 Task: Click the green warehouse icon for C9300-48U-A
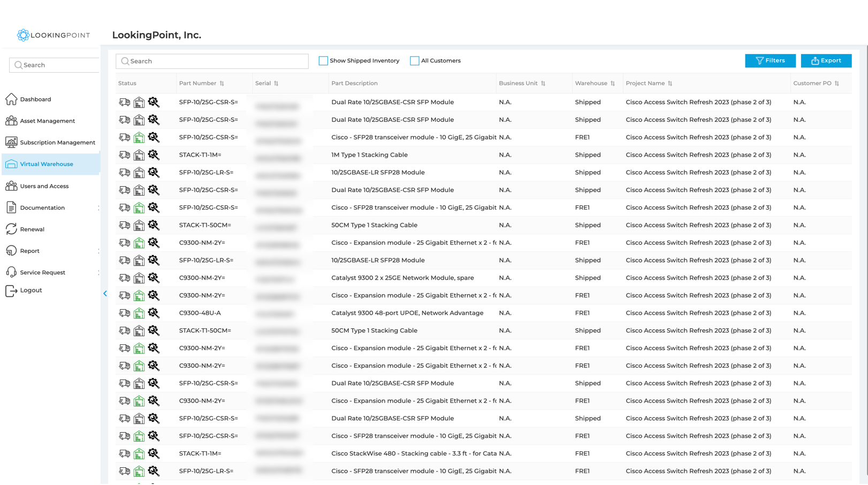[139, 313]
